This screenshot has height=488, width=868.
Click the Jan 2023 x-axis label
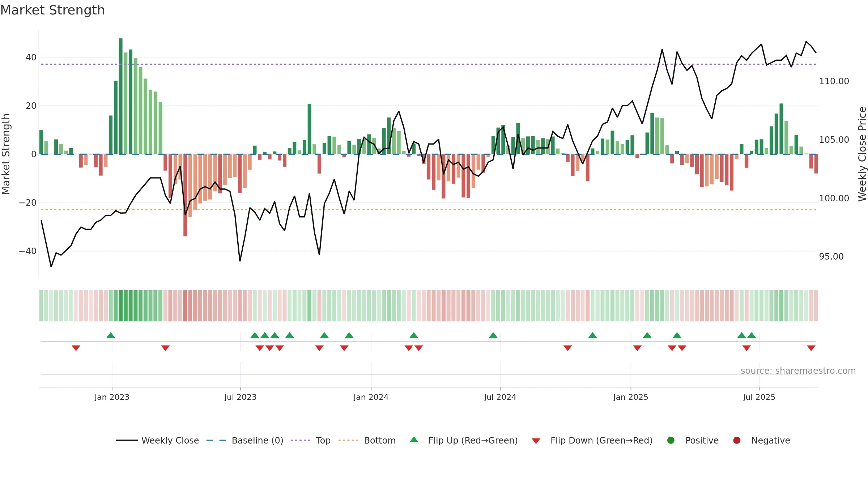coord(112,397)
